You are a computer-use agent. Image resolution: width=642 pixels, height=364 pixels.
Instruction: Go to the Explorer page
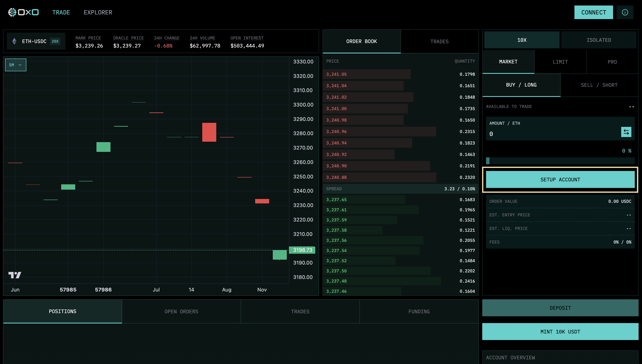tap(98, 13)
